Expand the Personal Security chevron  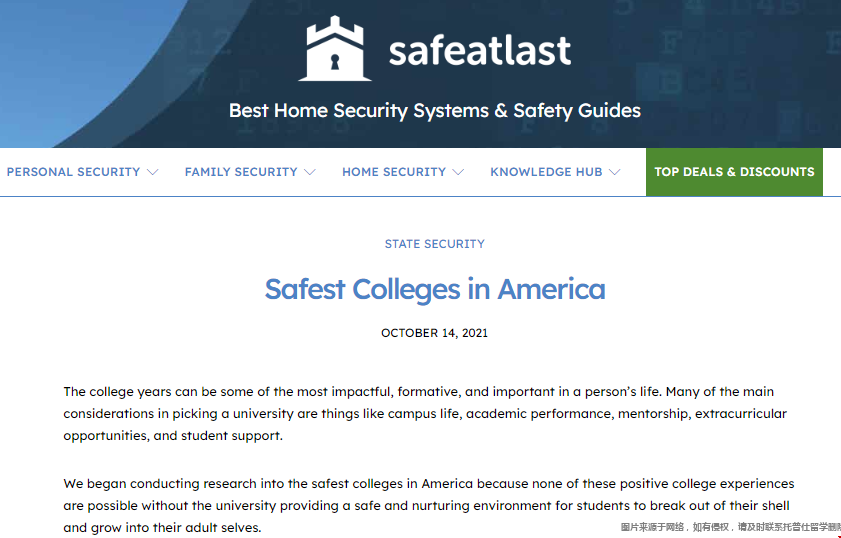(x=152, y=172)
